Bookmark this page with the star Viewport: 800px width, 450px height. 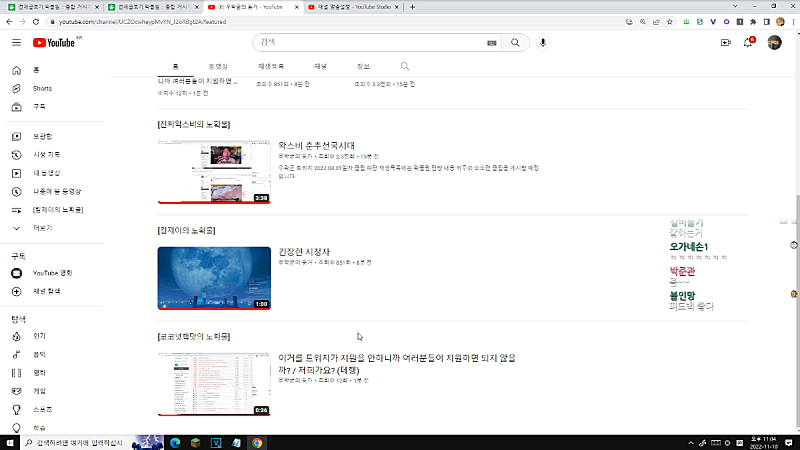(x=669, y=22)
